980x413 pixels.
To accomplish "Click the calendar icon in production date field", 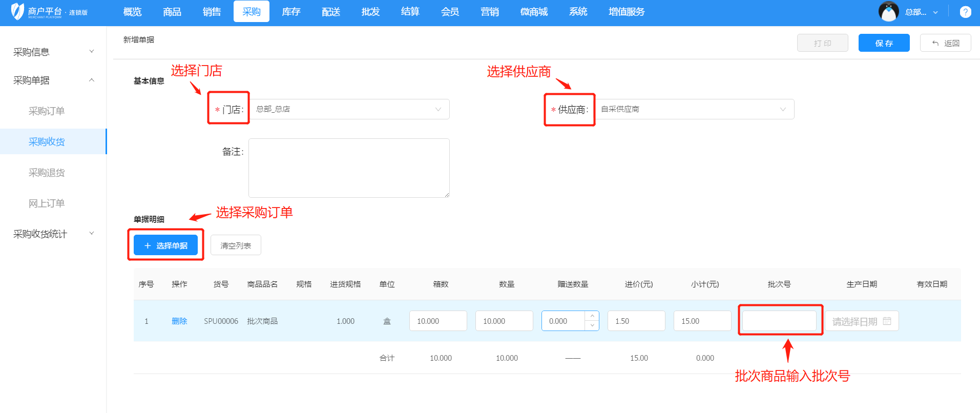I will coord(887,321).
